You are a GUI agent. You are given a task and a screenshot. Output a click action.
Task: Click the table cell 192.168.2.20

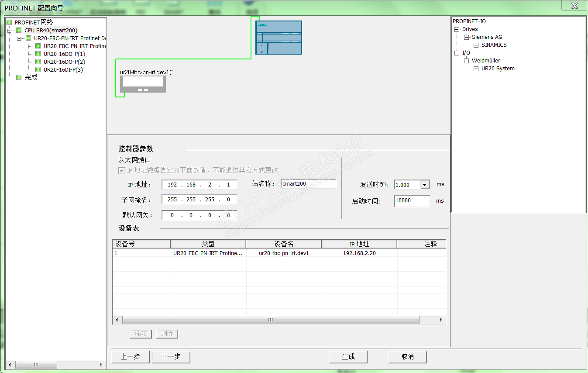pos(359,253)
